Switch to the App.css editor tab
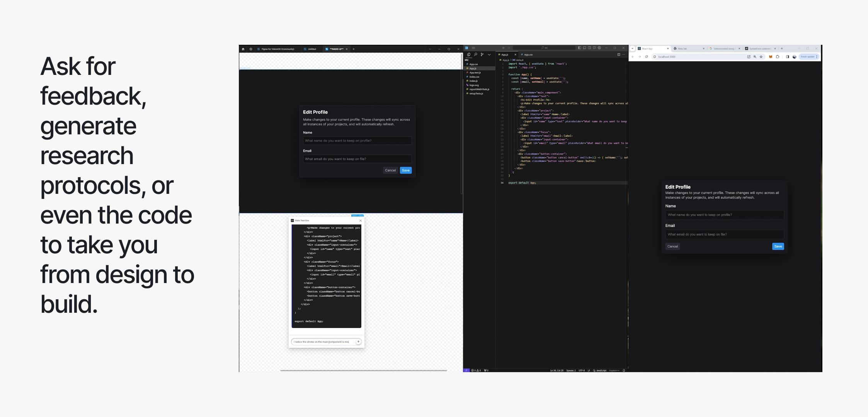This screenshot has width=868, height=417. 528,54
